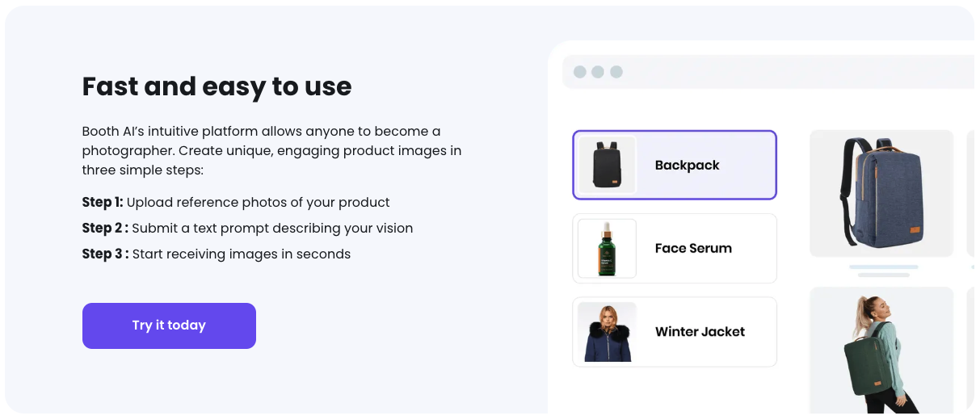Viewport: 980px width, 420px height.
Task: Open the woman wearing green backpack image
Action: point(881,351)
